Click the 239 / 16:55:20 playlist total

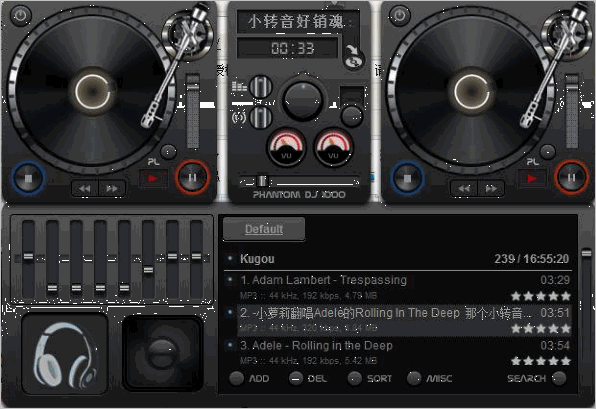tap(531, 259)
